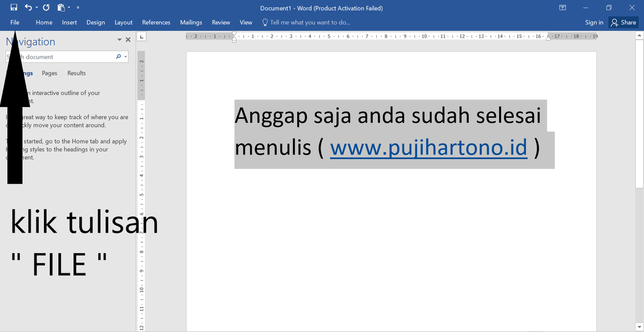Click the tab stop selector at ruler corner
Image resolution: width=644 pixels, height=332 pixels.
[x=141, y=37]
